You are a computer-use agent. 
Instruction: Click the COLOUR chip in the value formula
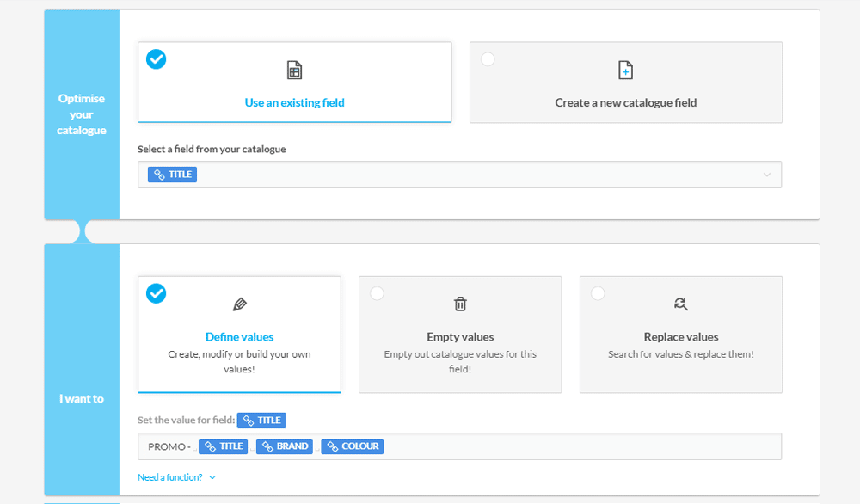tap(352, 446)
